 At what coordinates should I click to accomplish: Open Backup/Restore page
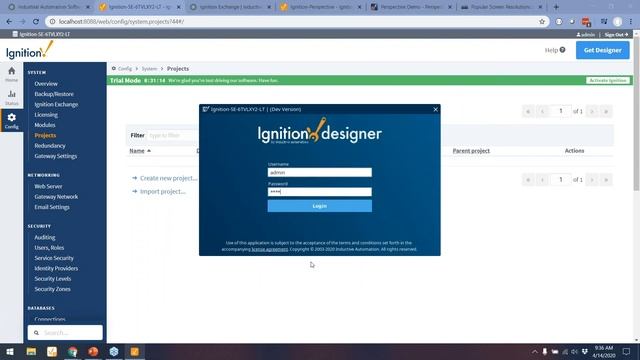pos(54,94)
